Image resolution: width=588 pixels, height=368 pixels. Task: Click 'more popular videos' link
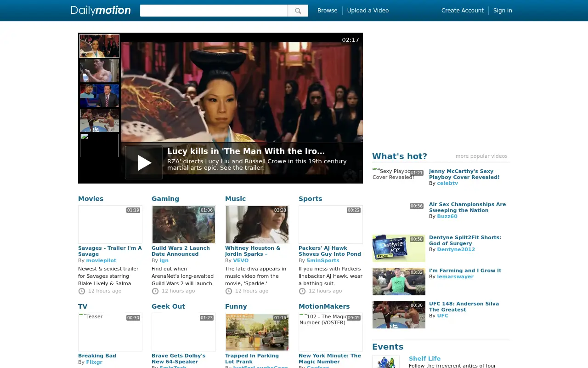pos(481,156)
